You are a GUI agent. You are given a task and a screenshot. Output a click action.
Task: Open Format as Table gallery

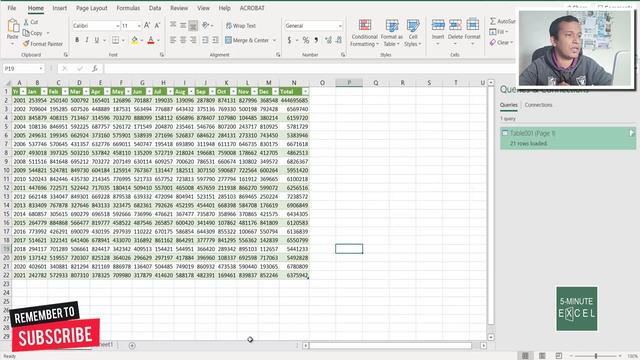click(391, 33)
